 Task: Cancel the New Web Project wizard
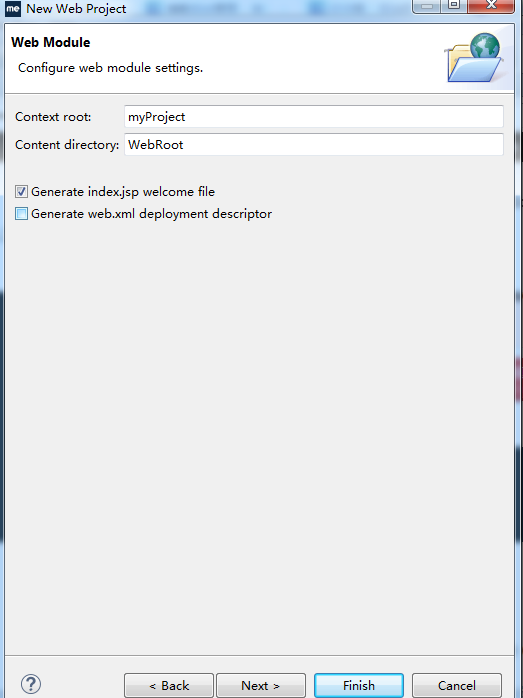pos(457,686)
